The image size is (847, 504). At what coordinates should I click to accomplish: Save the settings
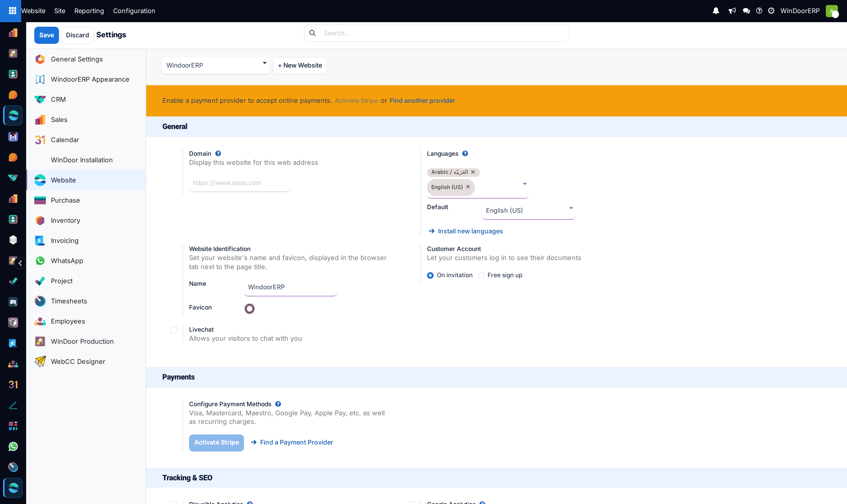point(47,35)
